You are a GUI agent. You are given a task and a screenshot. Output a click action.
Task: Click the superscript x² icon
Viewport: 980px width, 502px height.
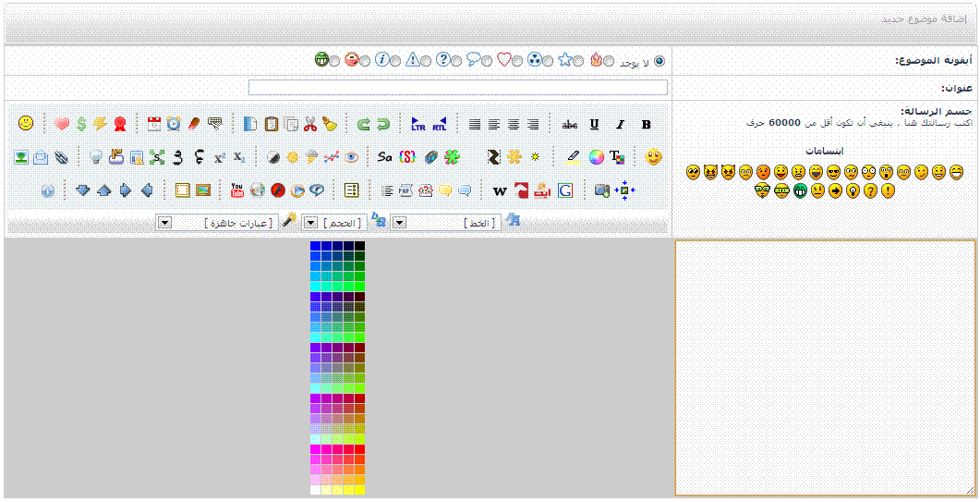(x=219, y=157)
